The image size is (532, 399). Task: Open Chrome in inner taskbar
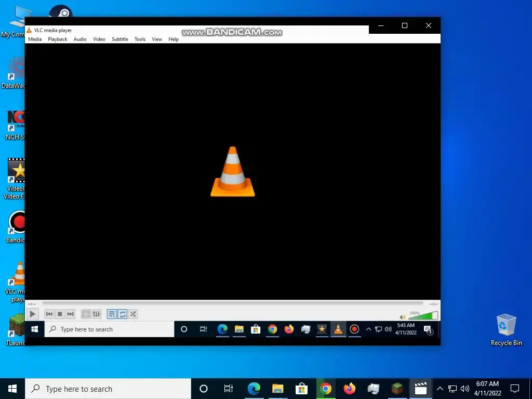pos(272,329)
